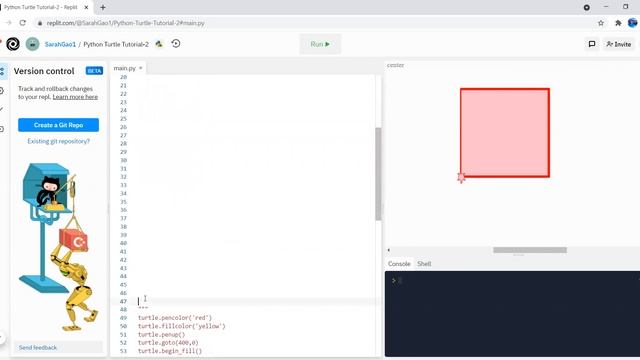This screenshot has height=360, width=640.
Task: Click line 50 turtle.fillcolor('yellow')
Action: (x=182, y=326)
